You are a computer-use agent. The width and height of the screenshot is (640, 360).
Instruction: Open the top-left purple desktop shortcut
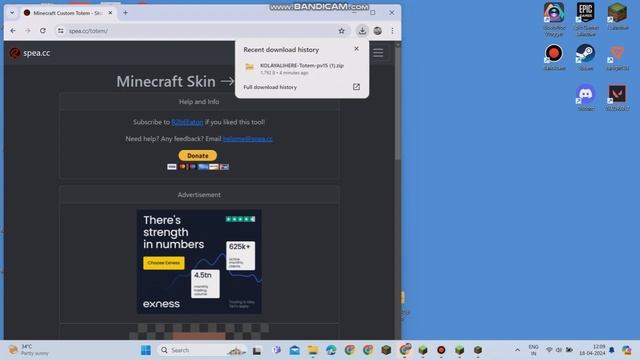554,19
